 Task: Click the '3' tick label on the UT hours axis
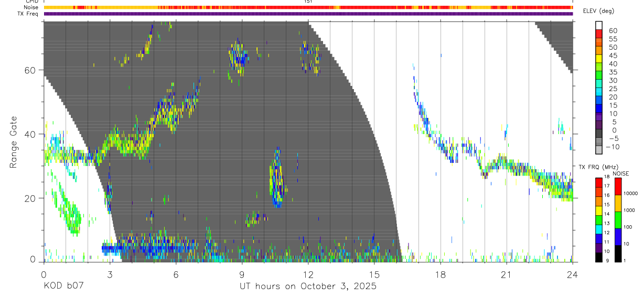[x=110, y=274]
